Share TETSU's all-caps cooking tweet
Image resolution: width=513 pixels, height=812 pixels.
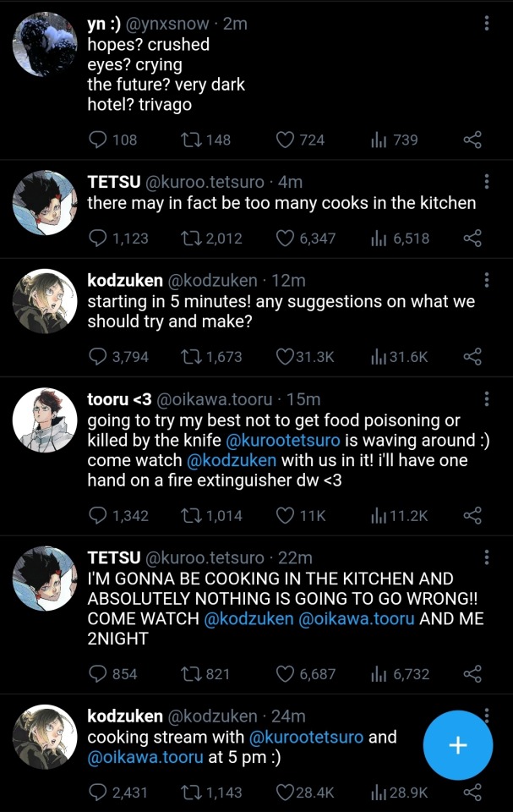pos(472,674)
